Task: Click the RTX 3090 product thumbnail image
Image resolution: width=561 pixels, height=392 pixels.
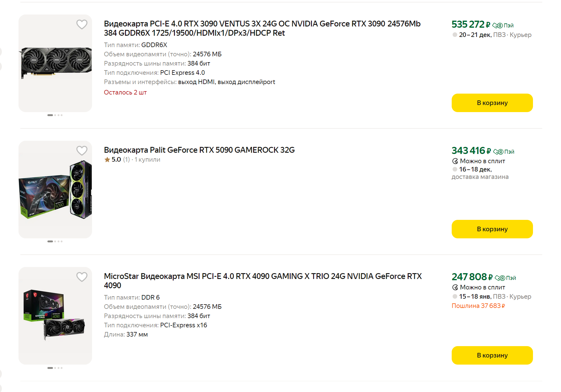Action: pyautogui.click(x=55, y=63)
